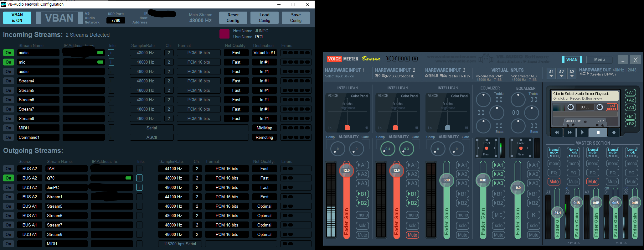Viewport: 644px width, 250px height.
Task: Click the VBAN button in Voicemeeter header
Action: click(572, 60)
